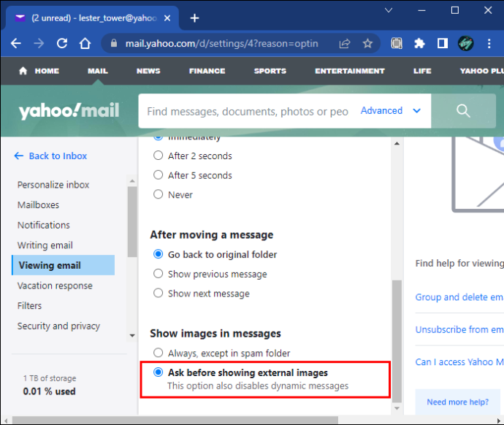Click the browser forward arrow
504x425 pixels.
coord(39,43)
